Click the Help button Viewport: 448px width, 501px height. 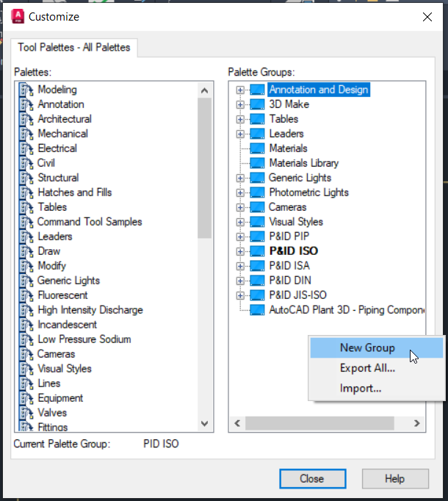click(x=395, y=479)
